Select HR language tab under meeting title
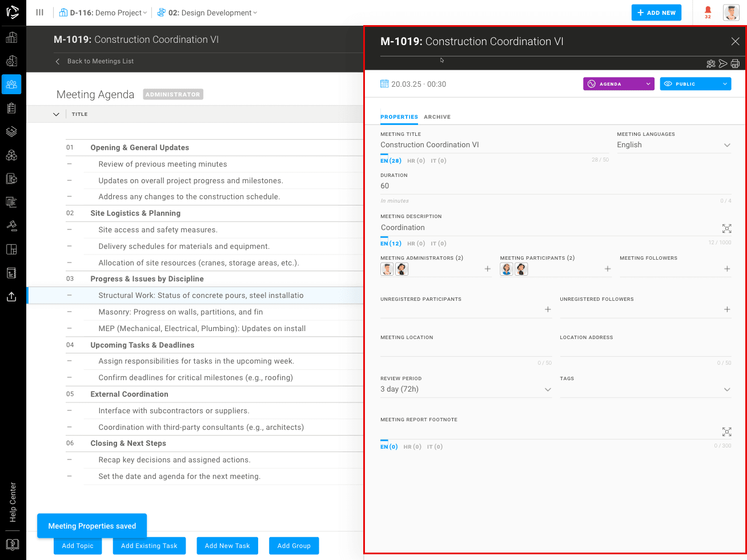Viewport: 747px width, 560px height. pyautogui.click(x=416, y=161)
